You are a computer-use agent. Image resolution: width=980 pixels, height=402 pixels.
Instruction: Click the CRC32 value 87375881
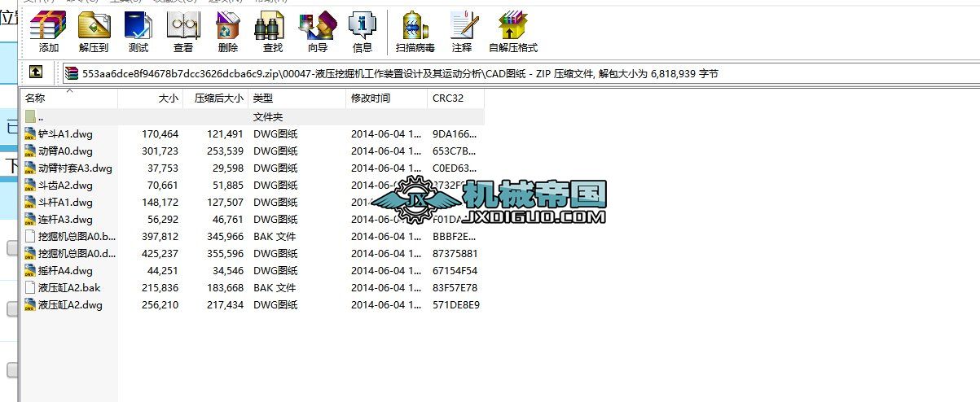click(455, 254)
